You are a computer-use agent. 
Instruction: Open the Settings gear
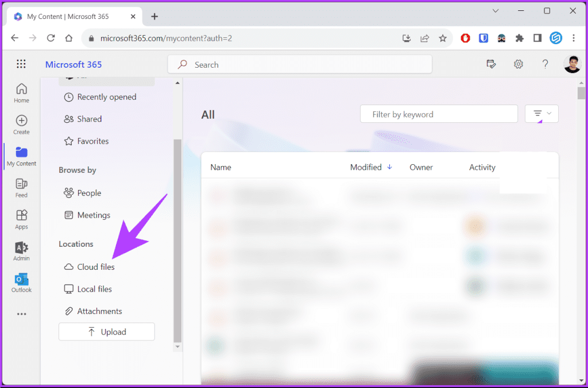(x=518, y=64)
